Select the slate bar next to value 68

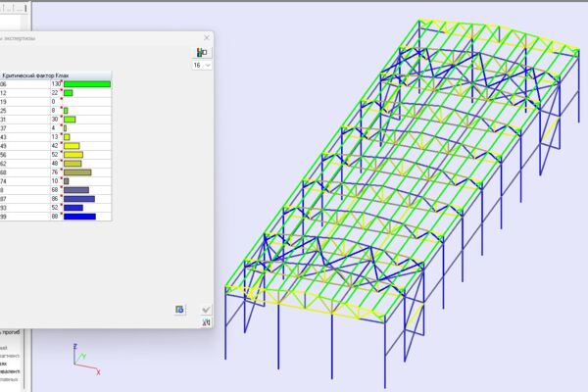click(x=76, y=190)
